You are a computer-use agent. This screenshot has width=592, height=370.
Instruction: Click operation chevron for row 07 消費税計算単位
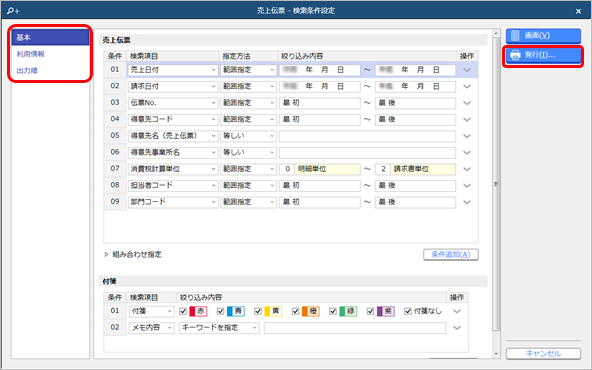(467, 170)
